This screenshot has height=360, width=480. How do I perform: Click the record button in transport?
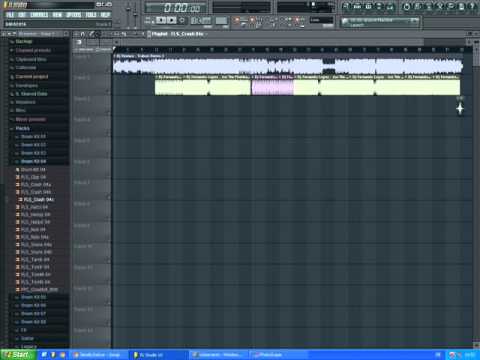click(x=182, y=20)
